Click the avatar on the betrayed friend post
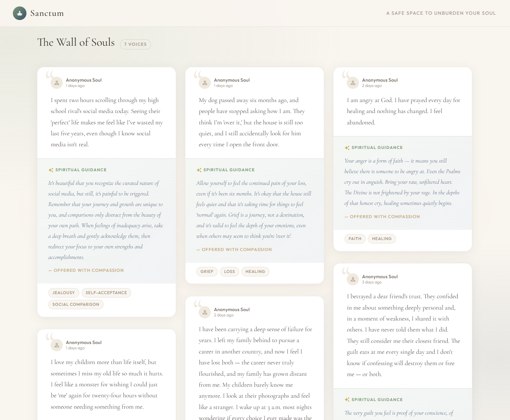510x420 pixels. click(353, 279)
